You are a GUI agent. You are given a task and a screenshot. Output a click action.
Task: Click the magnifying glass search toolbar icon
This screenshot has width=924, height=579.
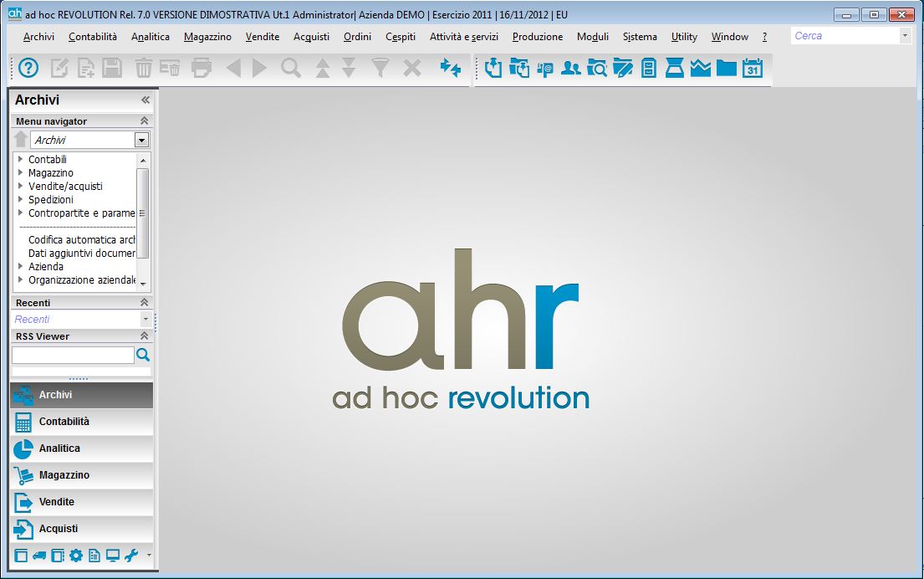click(x=290, y=69)
